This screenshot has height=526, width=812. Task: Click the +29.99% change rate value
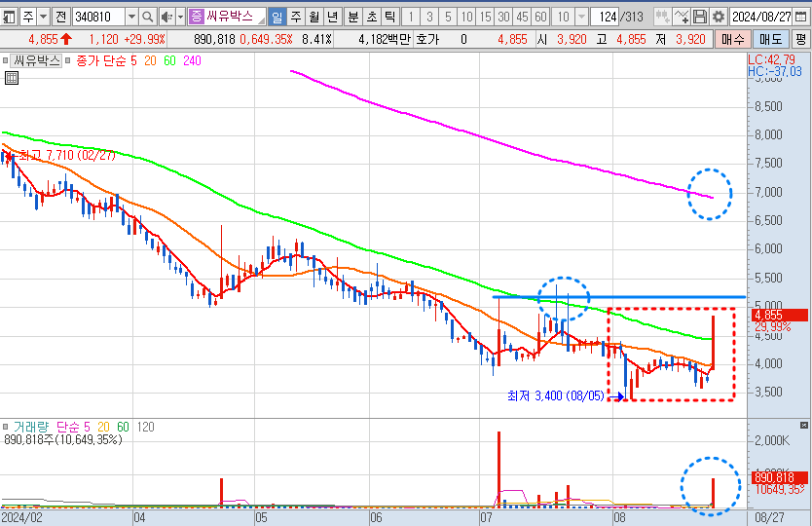[x=144, y=39]
